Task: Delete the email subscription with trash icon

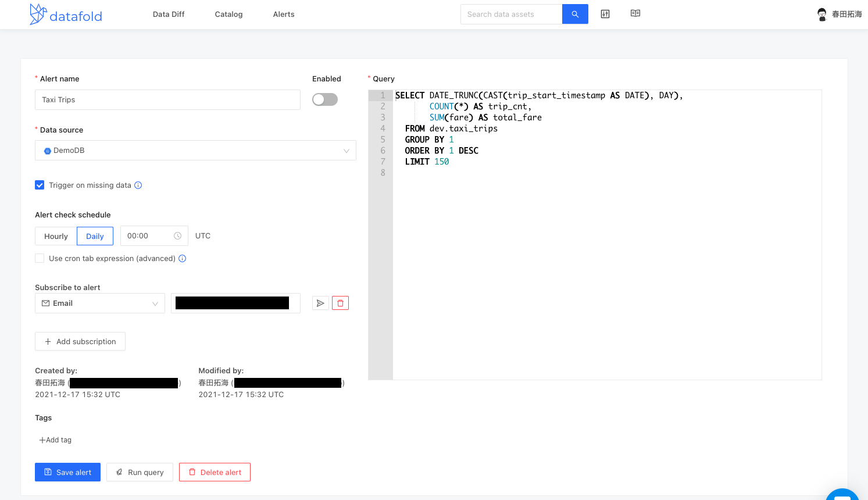Action: 340,303
